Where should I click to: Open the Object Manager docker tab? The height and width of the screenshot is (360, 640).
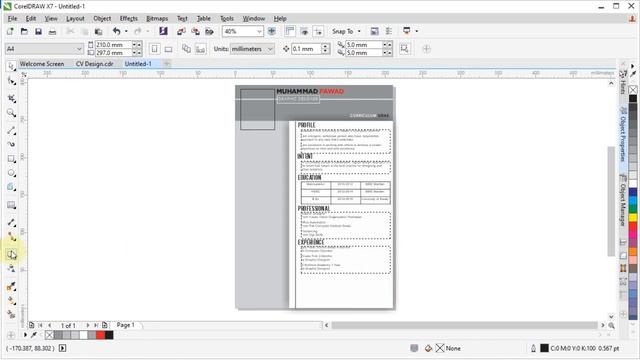[x=623, y=200]
